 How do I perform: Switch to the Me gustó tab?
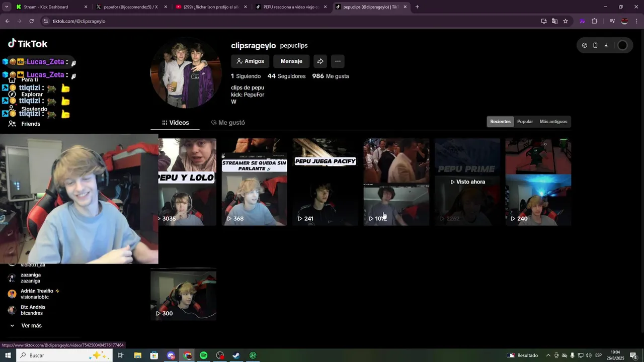click(x=228, y=123)
